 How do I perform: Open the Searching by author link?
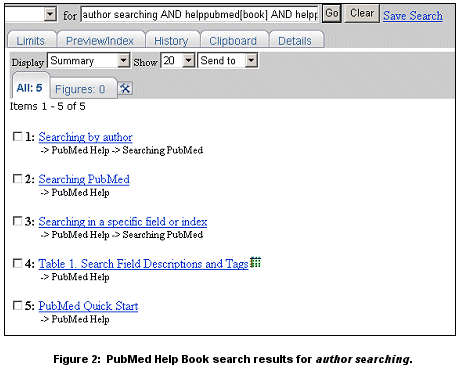pyautogui.click(x=85, y=137)
